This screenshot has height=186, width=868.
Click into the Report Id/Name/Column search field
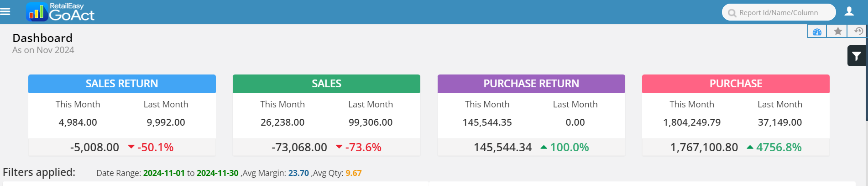[783, 13]
